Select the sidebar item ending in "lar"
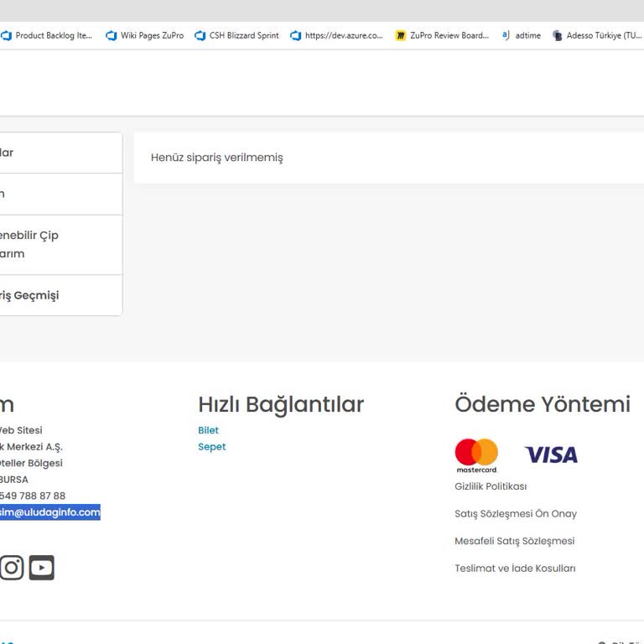644x644 pixels. (x=8, y=153)
